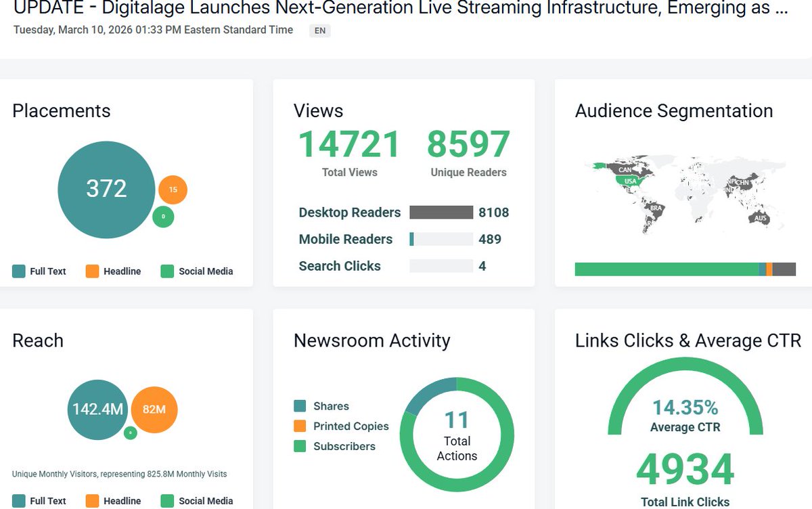
Task: Click the Mobile Readers value 489
Action: tap(490, 239)
